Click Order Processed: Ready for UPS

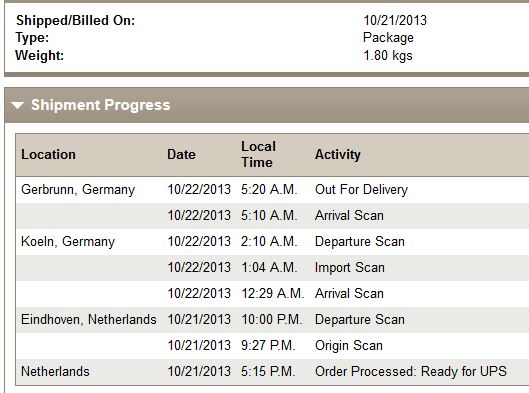(411, 371)
